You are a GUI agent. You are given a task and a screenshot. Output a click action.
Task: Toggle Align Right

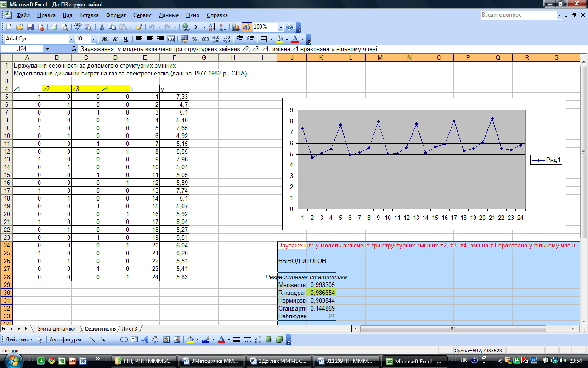pyautogui.click(x=160, y=39)
